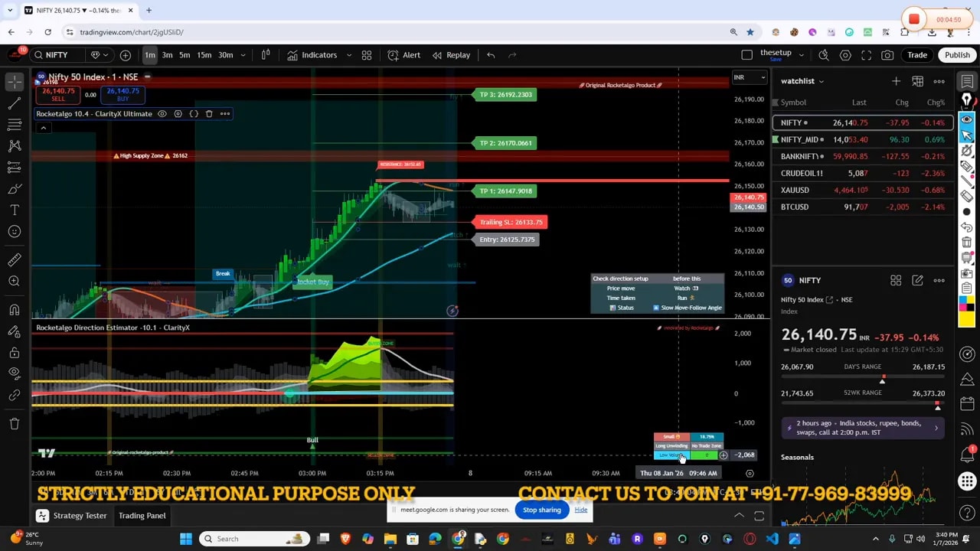980x551 pixels.
Task: Toggle lock all drawing tools
Action: pyautogui.click(x=14, y=353)
